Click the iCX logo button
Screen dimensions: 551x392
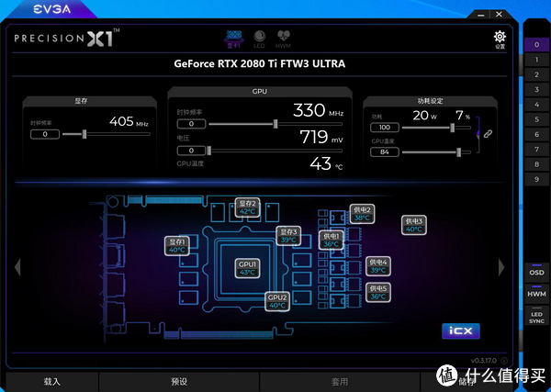click(461, 330)
